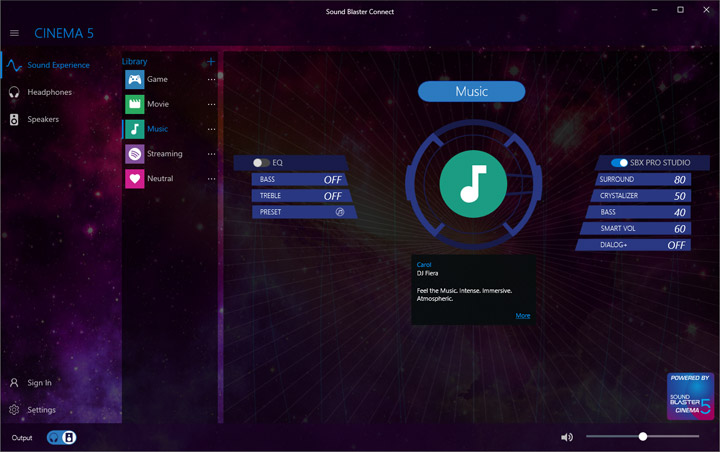Turn off the SBX Pro Studio switch
The width and height of the screenshot is (720, 452).
[x=619, y=163]
